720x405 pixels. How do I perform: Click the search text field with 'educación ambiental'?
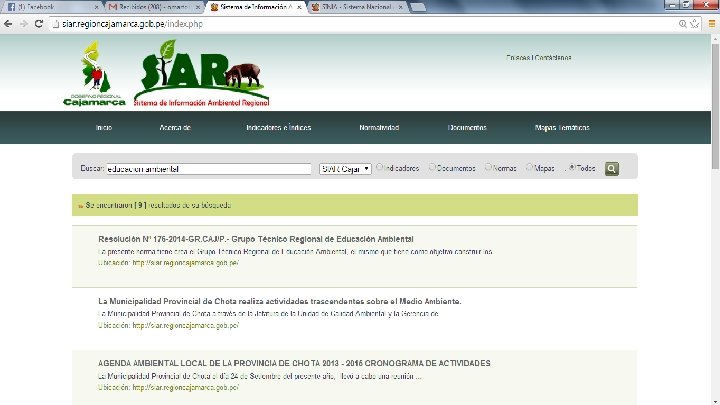(209, 169)
